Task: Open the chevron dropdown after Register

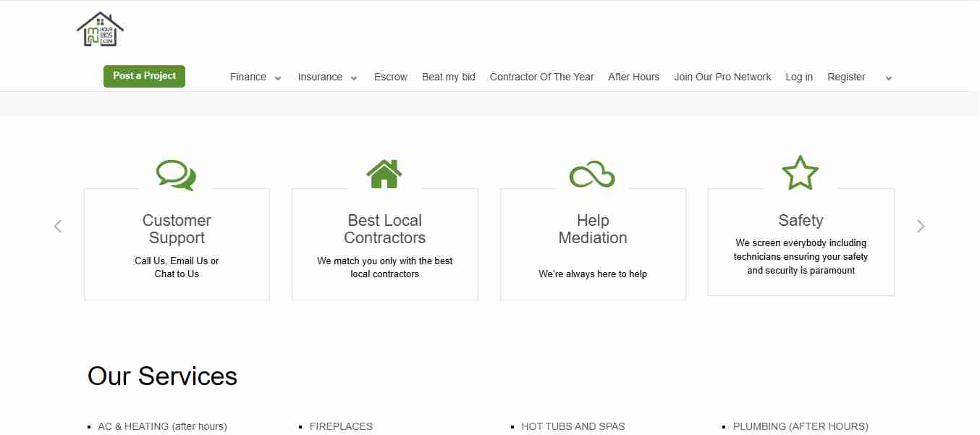Action: (x=889, y=78)
